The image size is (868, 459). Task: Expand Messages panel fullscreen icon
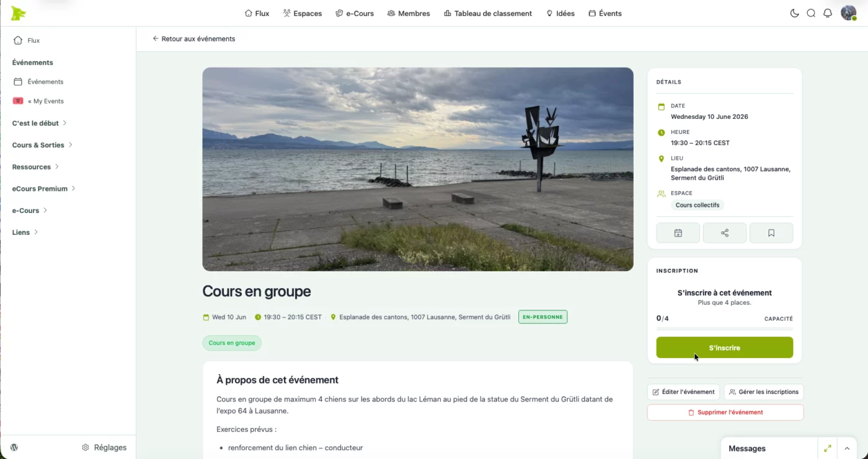pyautogui.click(x=828, y=448)
